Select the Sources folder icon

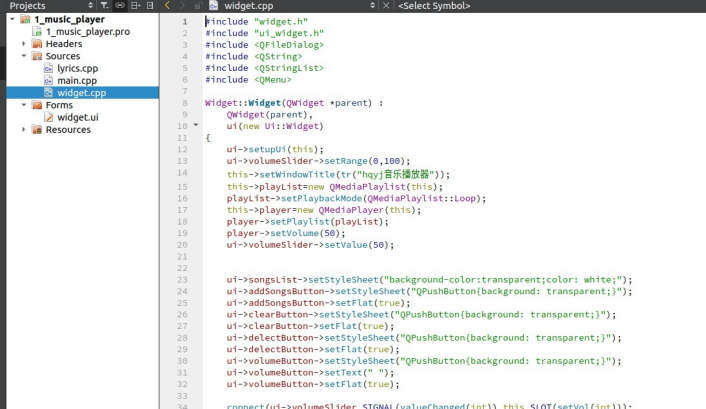point(37,56)
